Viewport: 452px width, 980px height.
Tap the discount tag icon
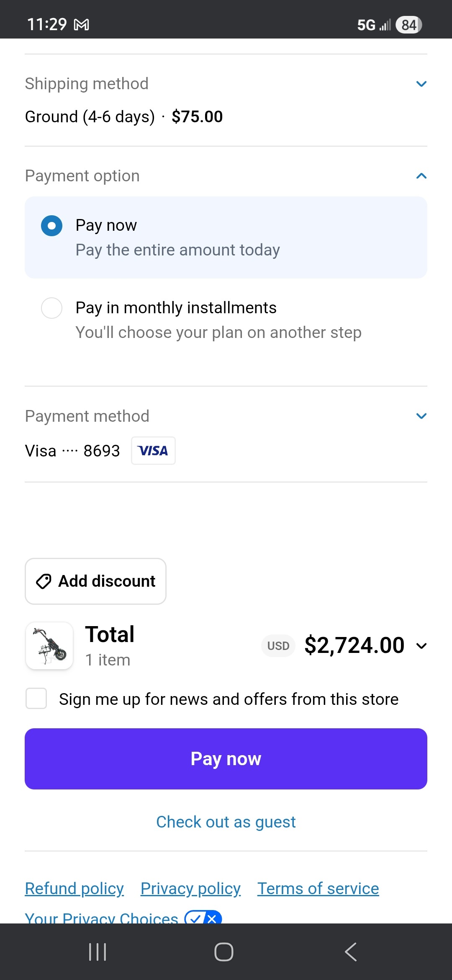click(x=44, y=581)
